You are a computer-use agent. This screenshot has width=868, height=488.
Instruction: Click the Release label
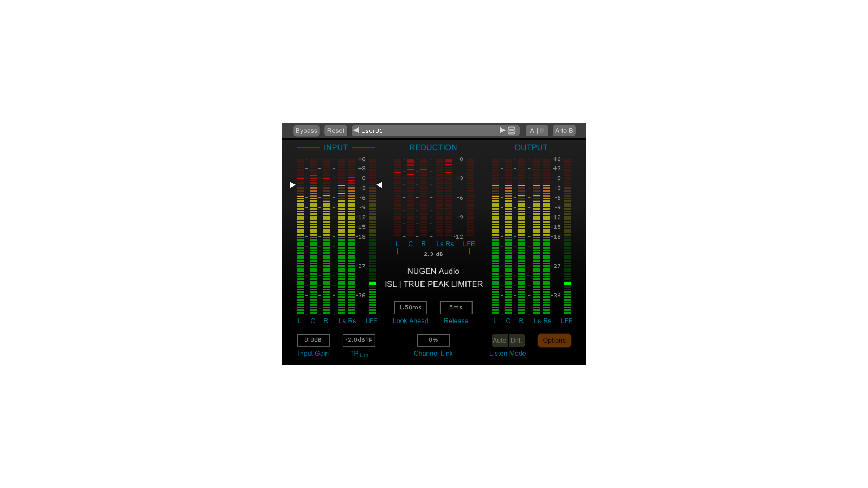click(x=456, y=321)
